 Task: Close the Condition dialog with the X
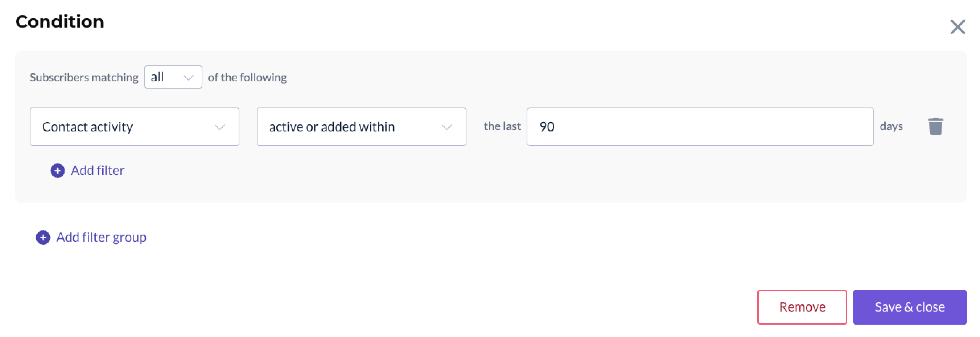pyautogui.click(x=957, y=27)
